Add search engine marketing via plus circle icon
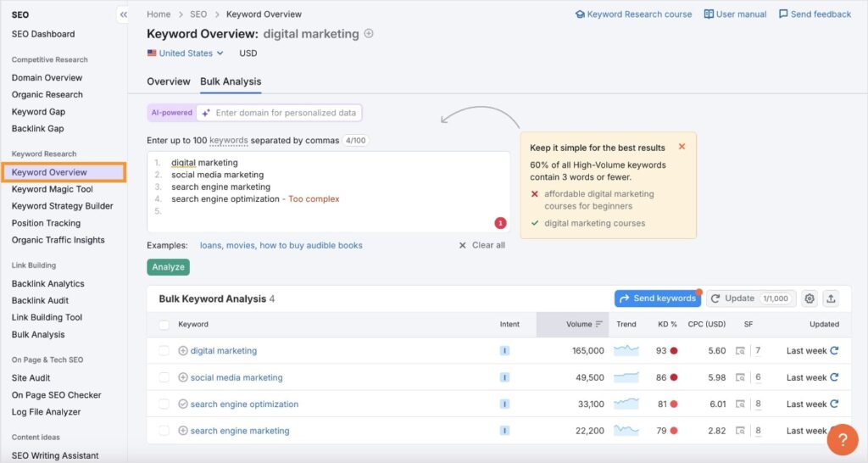 coord(183,430)
